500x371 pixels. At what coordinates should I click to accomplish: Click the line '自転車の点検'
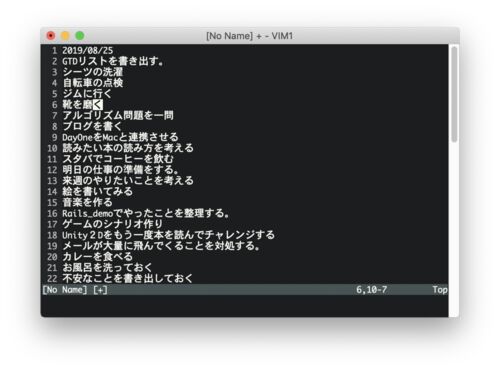[x=93, y=83]
